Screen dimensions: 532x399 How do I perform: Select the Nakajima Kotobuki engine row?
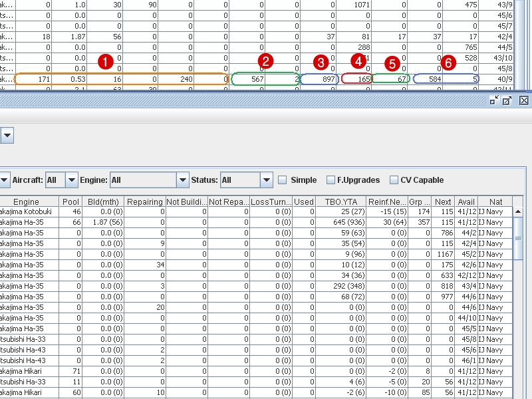[x=256, y=211]
